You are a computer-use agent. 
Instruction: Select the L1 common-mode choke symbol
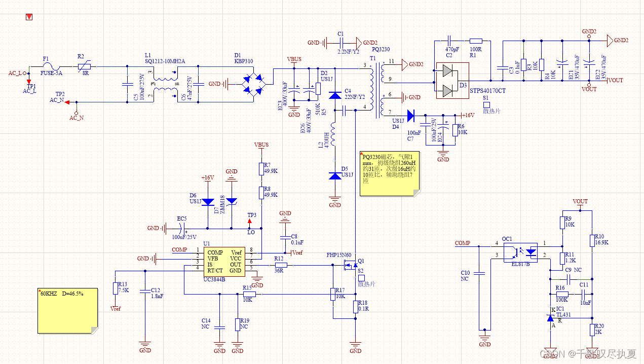(x=166, y=84)
